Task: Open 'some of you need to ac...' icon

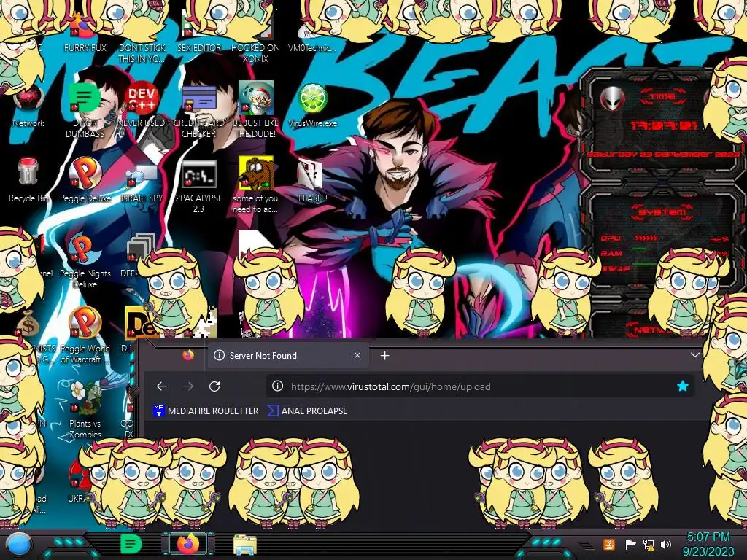Action: tap(256, 186)
